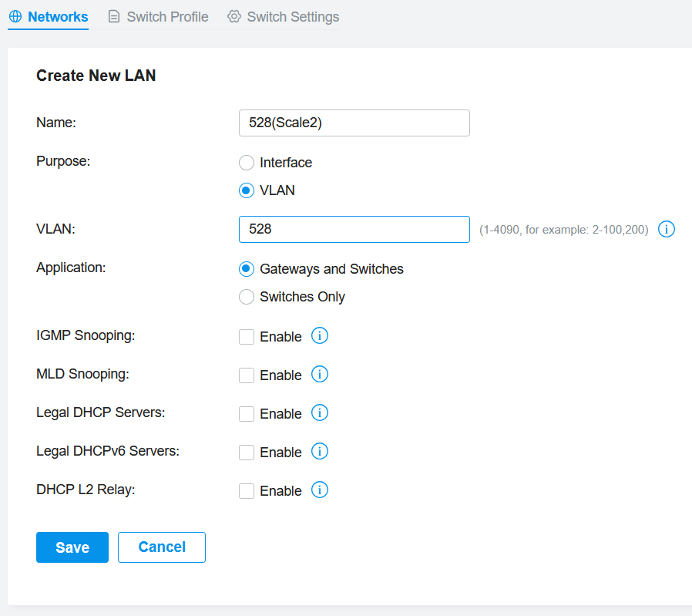Click the Networks globe icon
Viewport: 692px width, 616px height.
[15, 17]
